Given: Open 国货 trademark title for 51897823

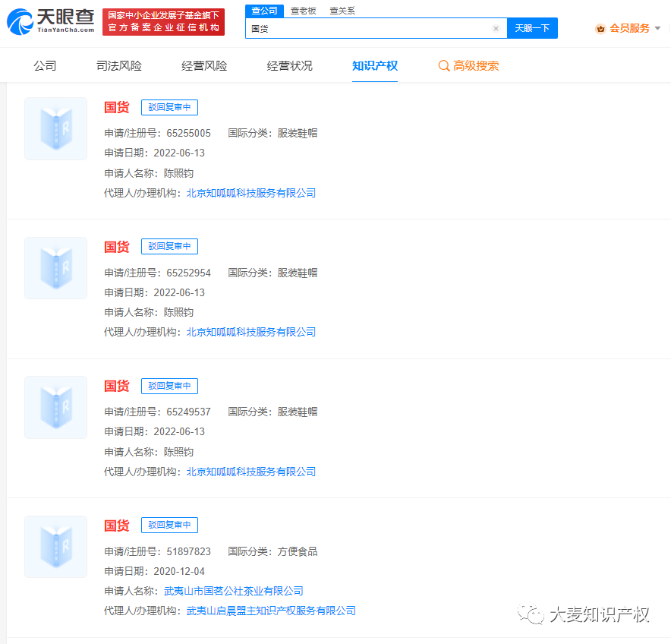Looking at the screenshot, I should (x=117, y=526).
